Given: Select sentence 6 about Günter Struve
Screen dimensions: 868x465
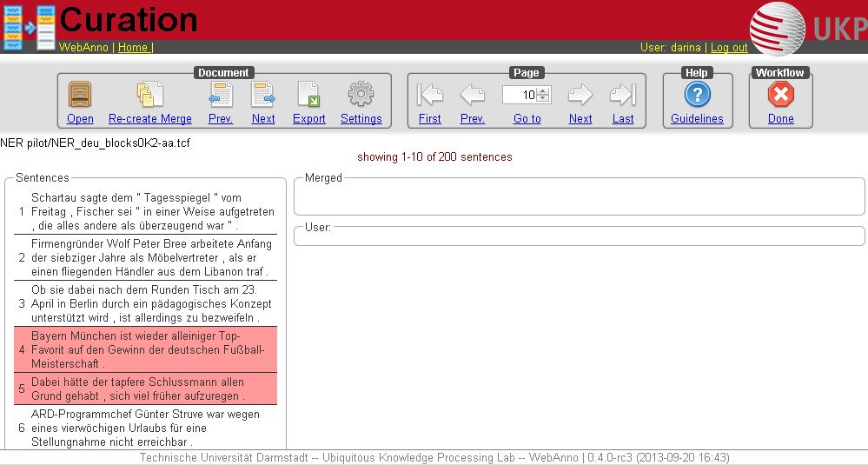Looking at the screenshot, I should (145, 428).
